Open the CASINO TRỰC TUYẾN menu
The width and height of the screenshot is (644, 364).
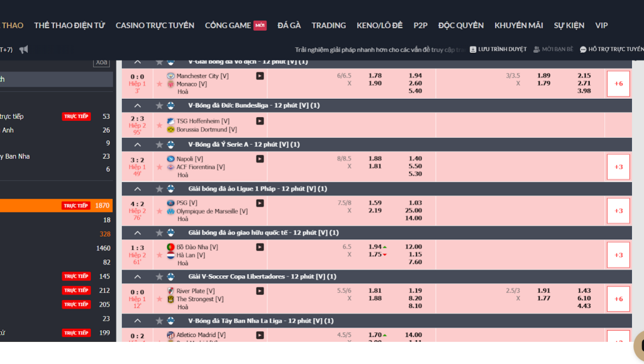[155, 25]
